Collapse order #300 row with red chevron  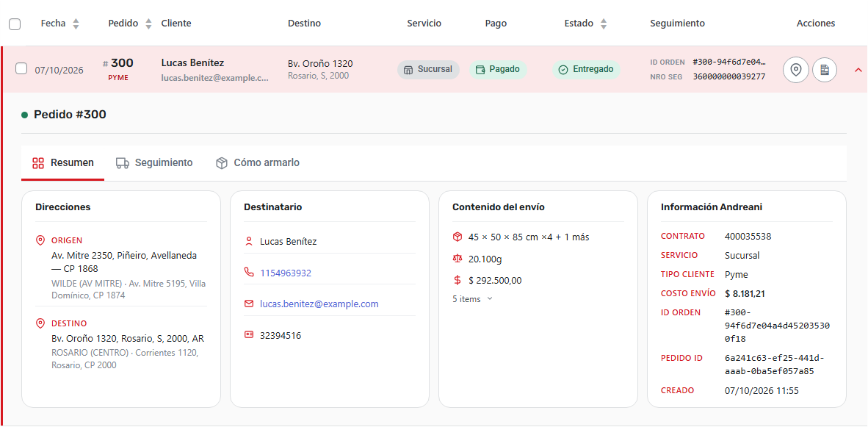coord(858,70)
